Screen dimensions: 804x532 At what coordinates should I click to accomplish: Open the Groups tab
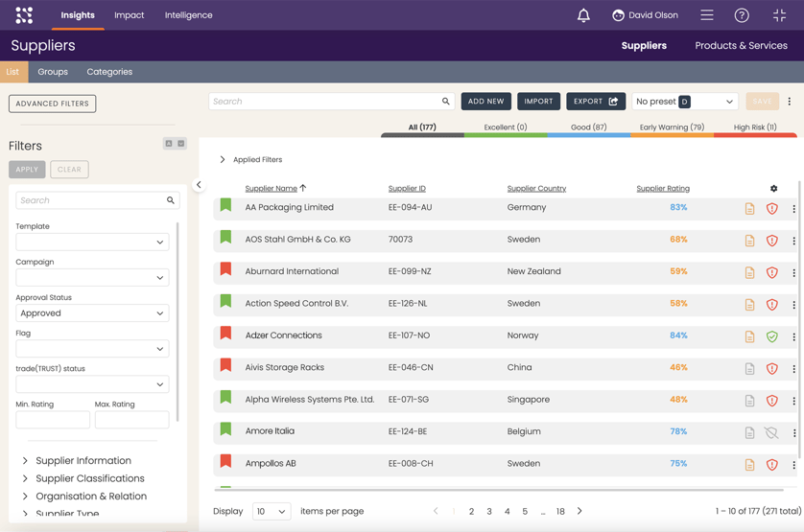pos(53,72)
